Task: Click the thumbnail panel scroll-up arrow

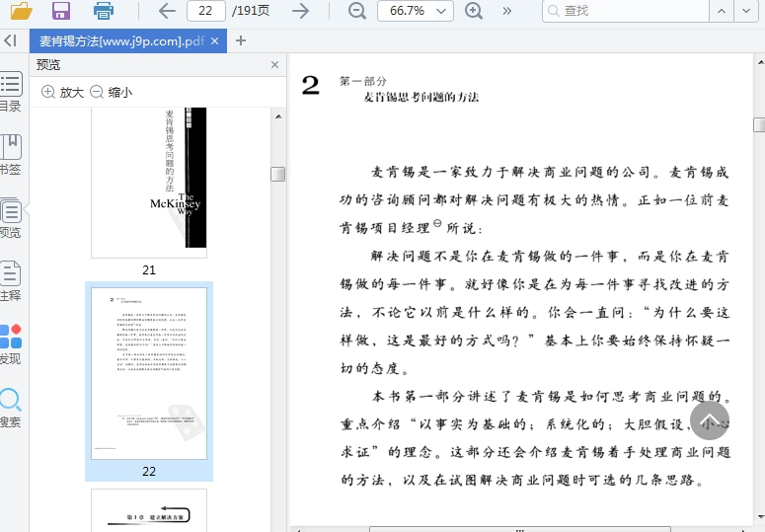Action: tap(278, 116)
